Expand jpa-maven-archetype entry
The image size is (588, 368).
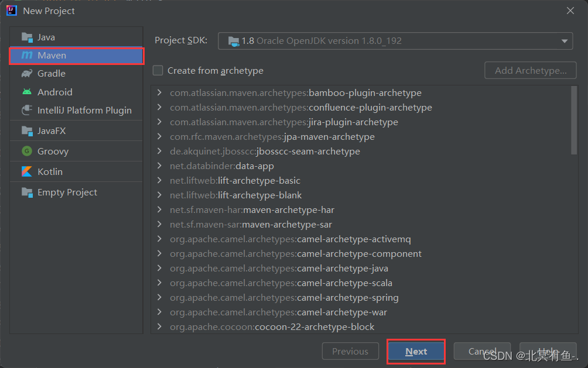tap(159, 136)
